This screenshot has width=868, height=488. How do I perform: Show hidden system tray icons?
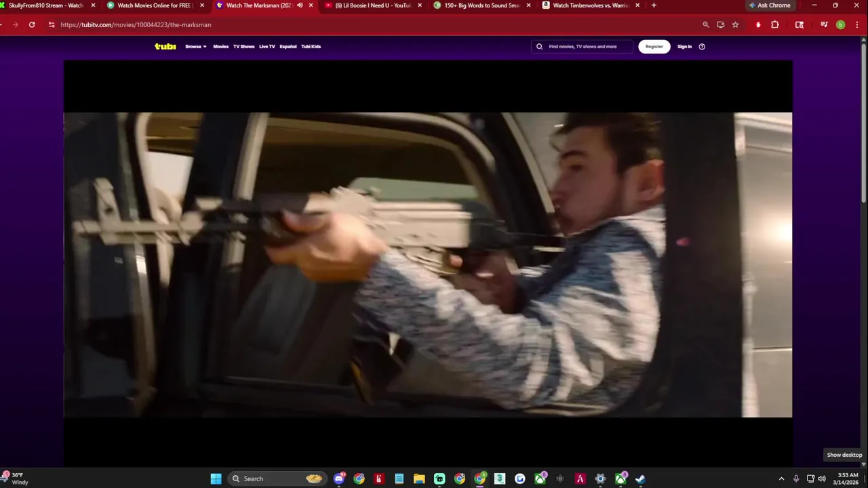(781, 479)
